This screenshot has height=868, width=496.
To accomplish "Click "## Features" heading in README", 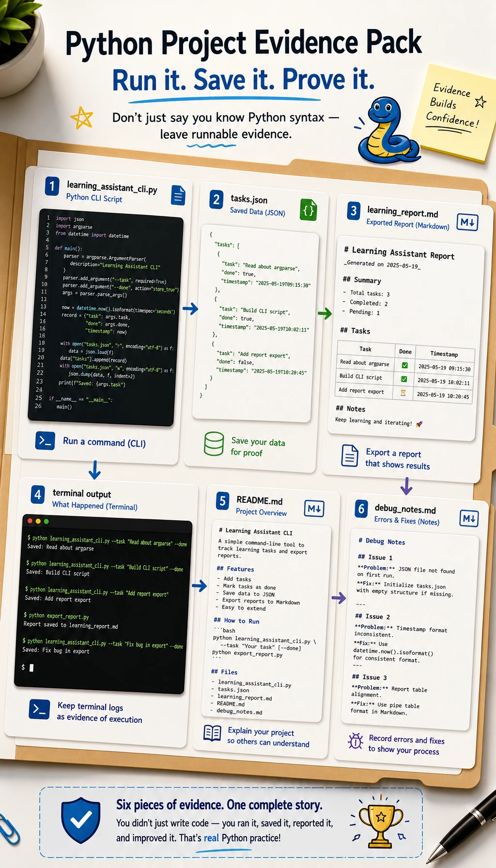I will [235, 569].
